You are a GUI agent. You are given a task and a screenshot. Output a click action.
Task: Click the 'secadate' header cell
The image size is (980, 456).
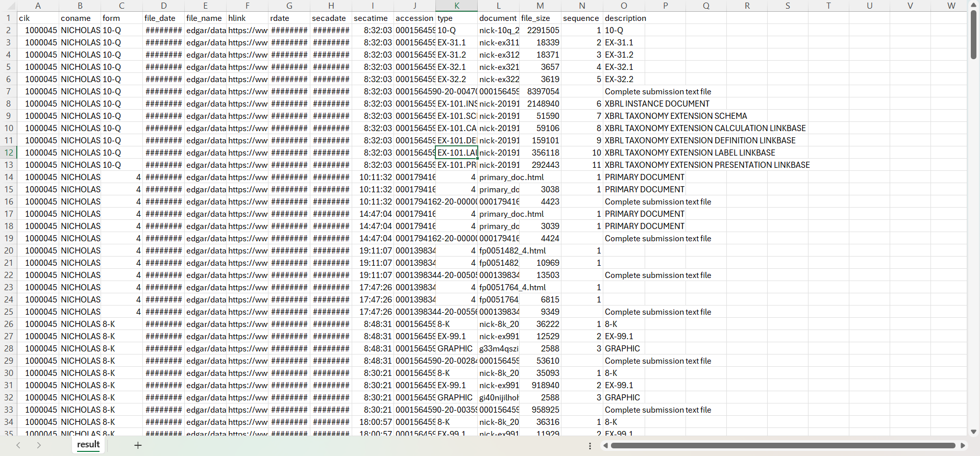[331, 18]
